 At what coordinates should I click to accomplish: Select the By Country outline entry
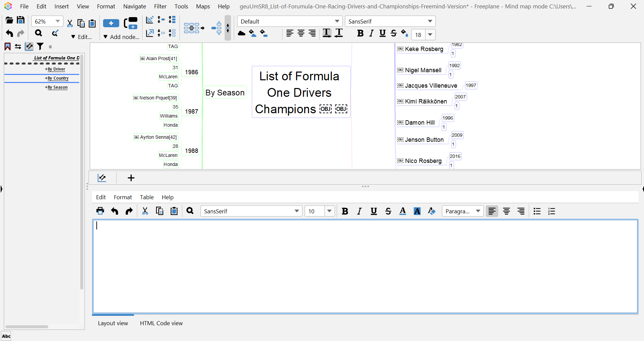tap(57, 78)
